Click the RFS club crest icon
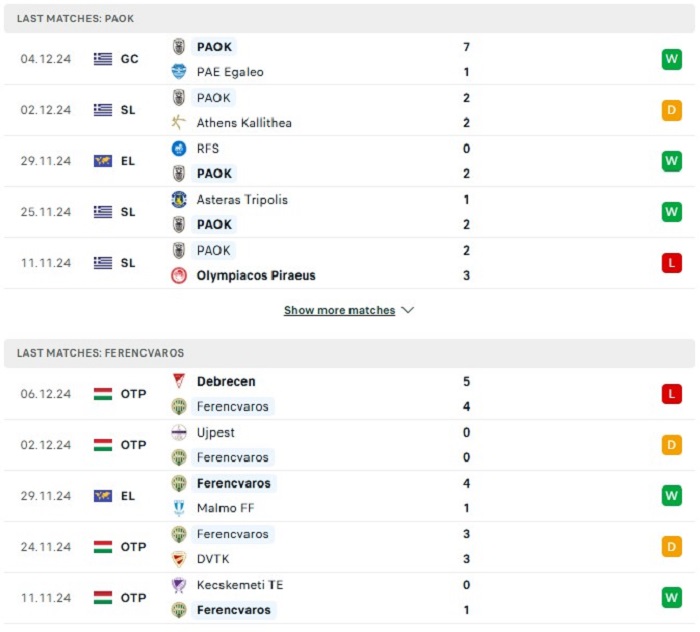 (x=179, y=149)
